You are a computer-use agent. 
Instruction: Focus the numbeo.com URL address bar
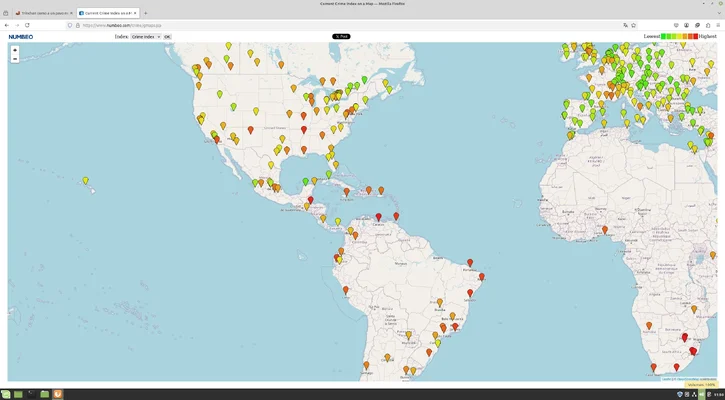(351, 25)
